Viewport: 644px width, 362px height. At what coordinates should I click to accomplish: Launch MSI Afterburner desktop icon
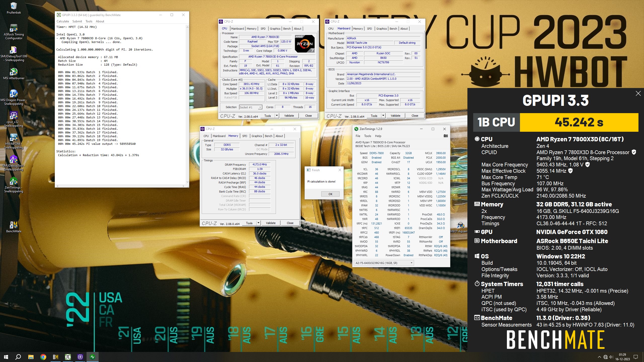coord(14,74)
